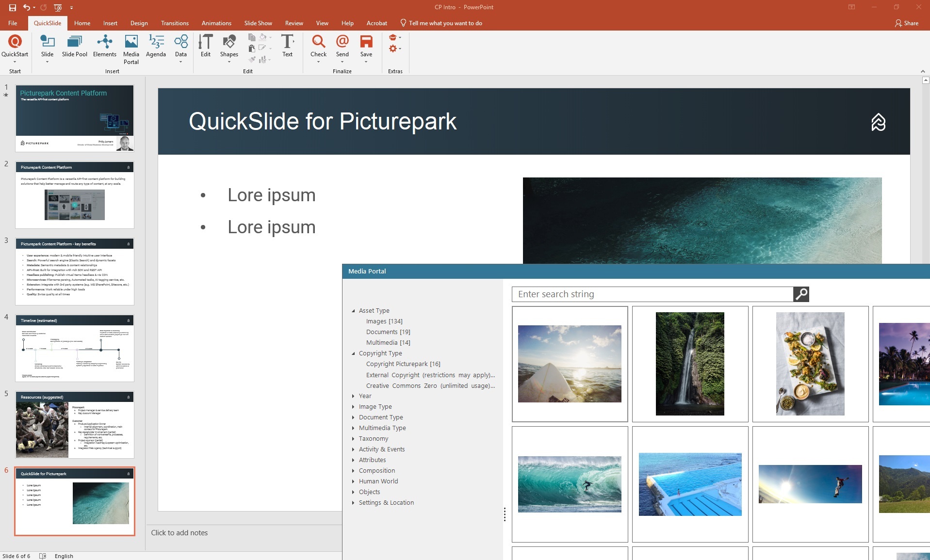This screenshot has height=560, width=930.
Task: Undo the last action in title bar
Action: [27, 7]
